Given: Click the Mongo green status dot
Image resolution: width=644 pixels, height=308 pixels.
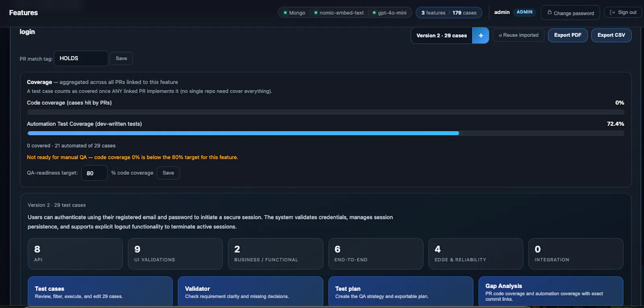Looking at the screenshot, I should tap(285, 13).
